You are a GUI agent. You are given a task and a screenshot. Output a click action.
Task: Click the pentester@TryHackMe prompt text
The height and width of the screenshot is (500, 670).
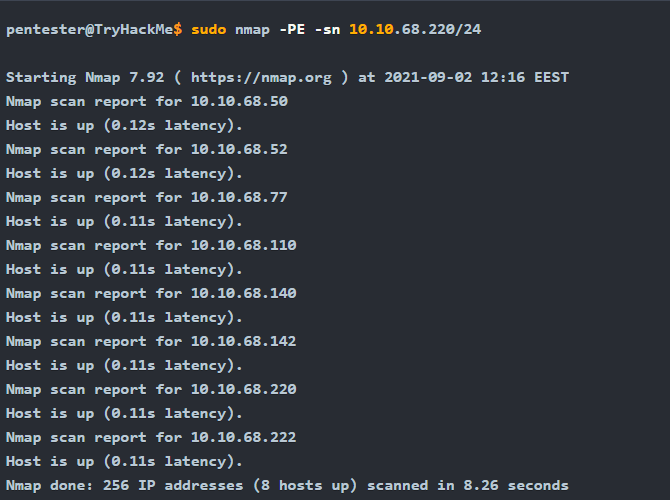tap(90, 30)
